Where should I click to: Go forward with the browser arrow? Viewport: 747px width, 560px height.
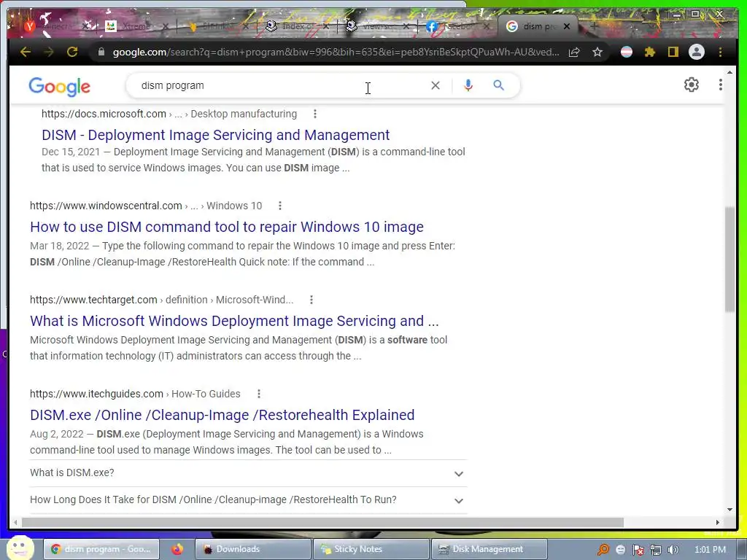49,52
